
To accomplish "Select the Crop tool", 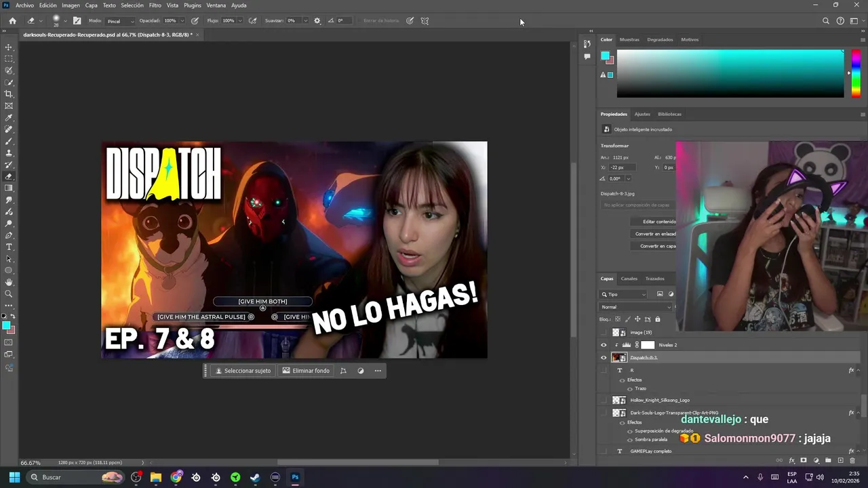I will click(x=9, y=94).
